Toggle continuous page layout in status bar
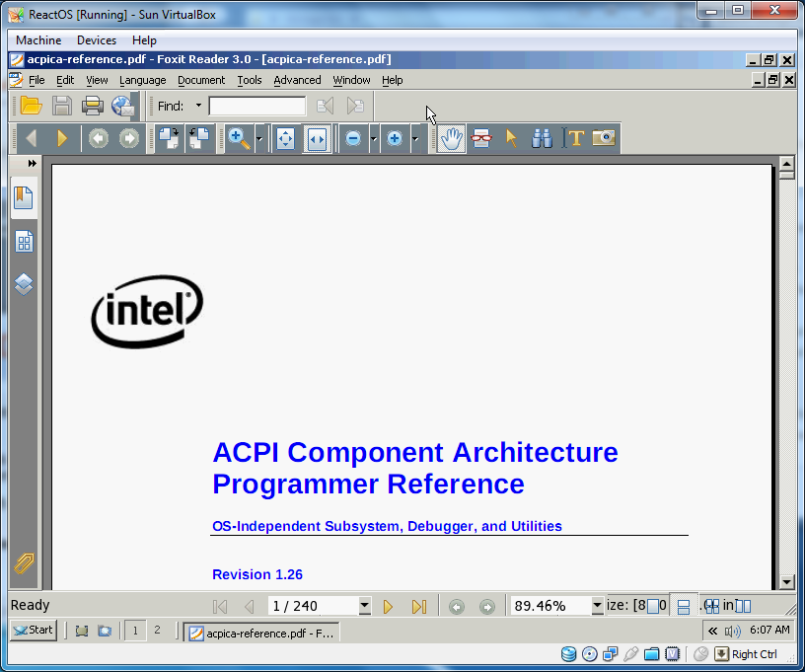 pos(684,606)
